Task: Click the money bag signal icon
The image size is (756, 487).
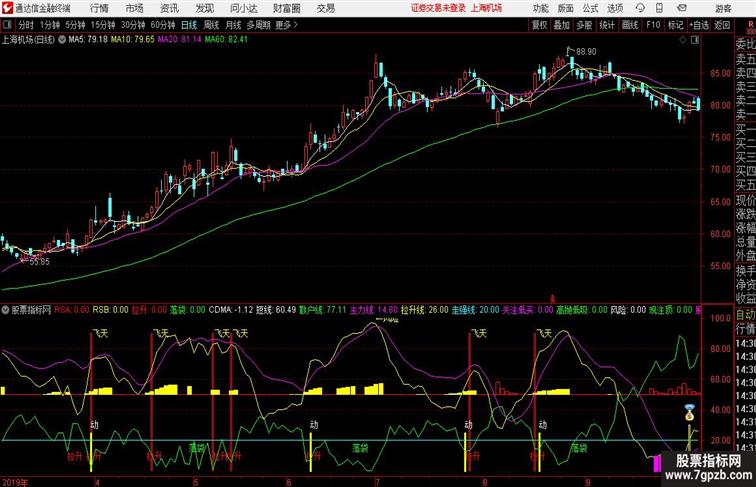Action: (x=690, y=413)
